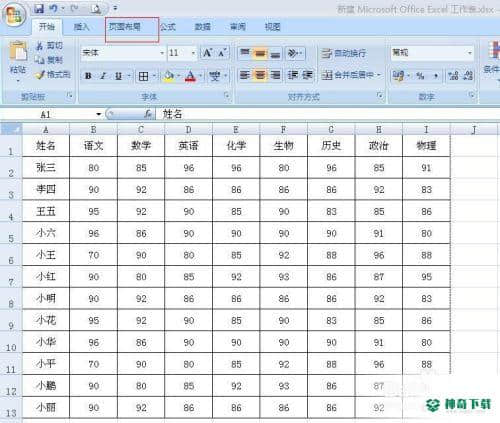Expand the borders style dropdown arrow

(x=154, y=76)
